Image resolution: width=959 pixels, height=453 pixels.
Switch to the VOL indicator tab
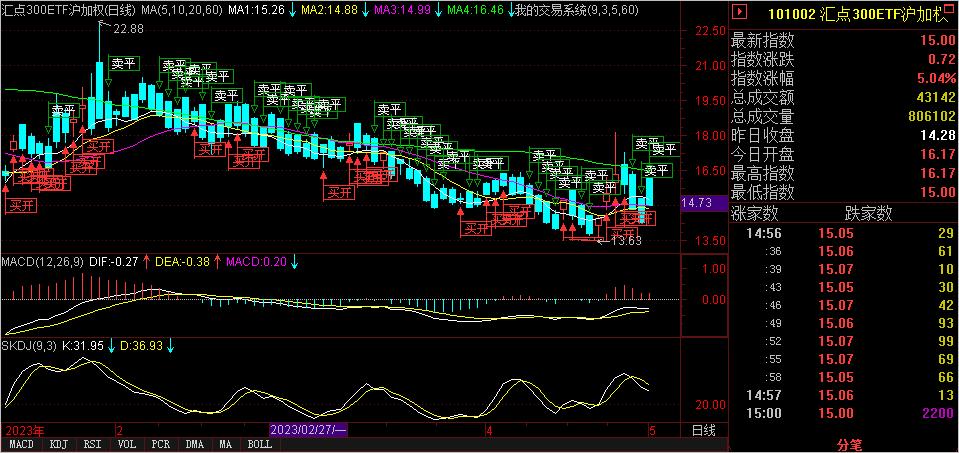(x=127, y=444)
